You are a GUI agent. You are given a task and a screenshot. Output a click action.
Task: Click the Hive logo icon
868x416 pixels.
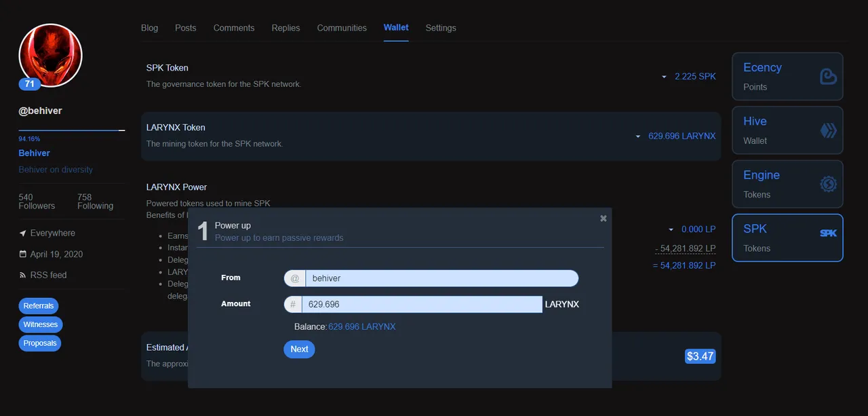coord(828,130)
